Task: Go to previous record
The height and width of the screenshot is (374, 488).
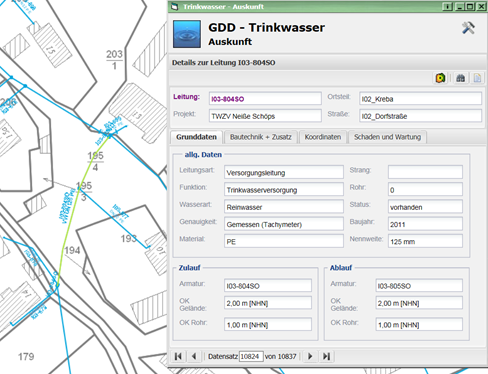Action: [194, 356]
